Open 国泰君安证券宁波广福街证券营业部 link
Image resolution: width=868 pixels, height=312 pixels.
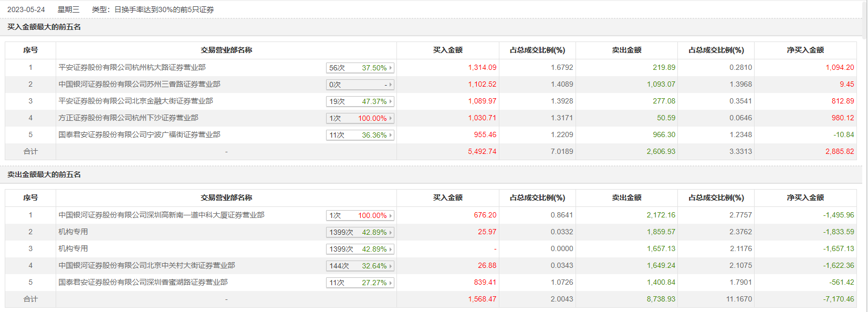[x=139, y=134]
